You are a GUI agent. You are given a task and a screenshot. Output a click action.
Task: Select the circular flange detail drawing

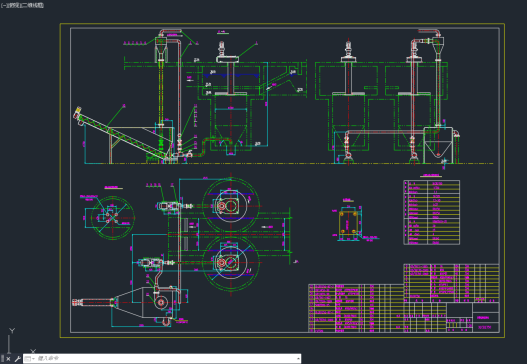coord(113,218)
